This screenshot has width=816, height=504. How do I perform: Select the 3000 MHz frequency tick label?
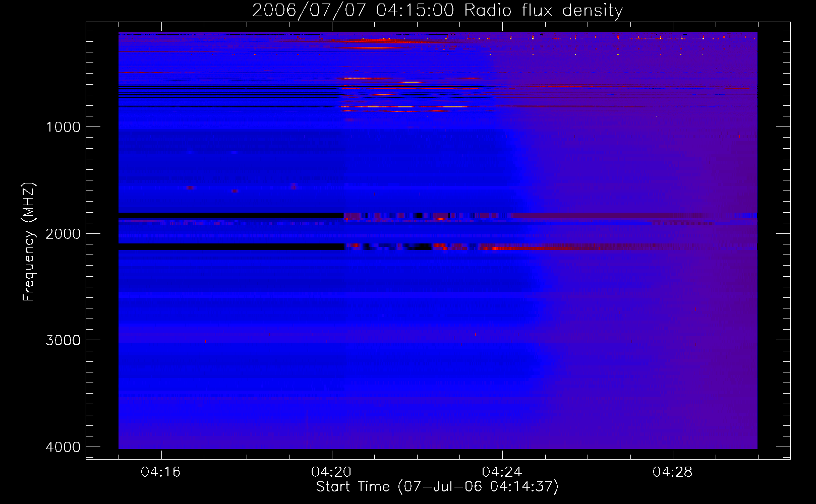coord(63,340)
